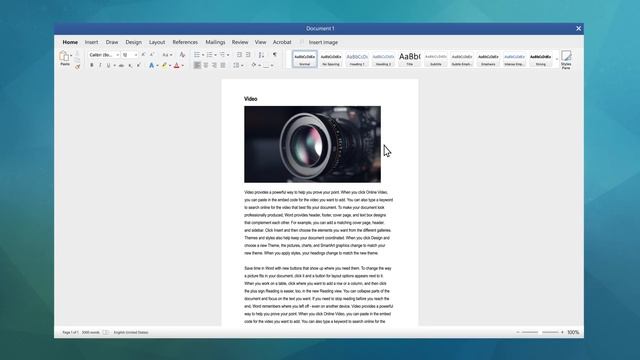Screen dimensions: 640x360
Task: Apply the Text Effects A icon
Action: pos(151,65)
